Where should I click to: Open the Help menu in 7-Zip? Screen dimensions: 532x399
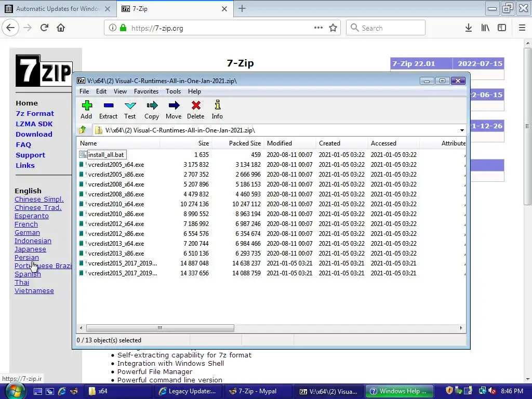point(194,91)
